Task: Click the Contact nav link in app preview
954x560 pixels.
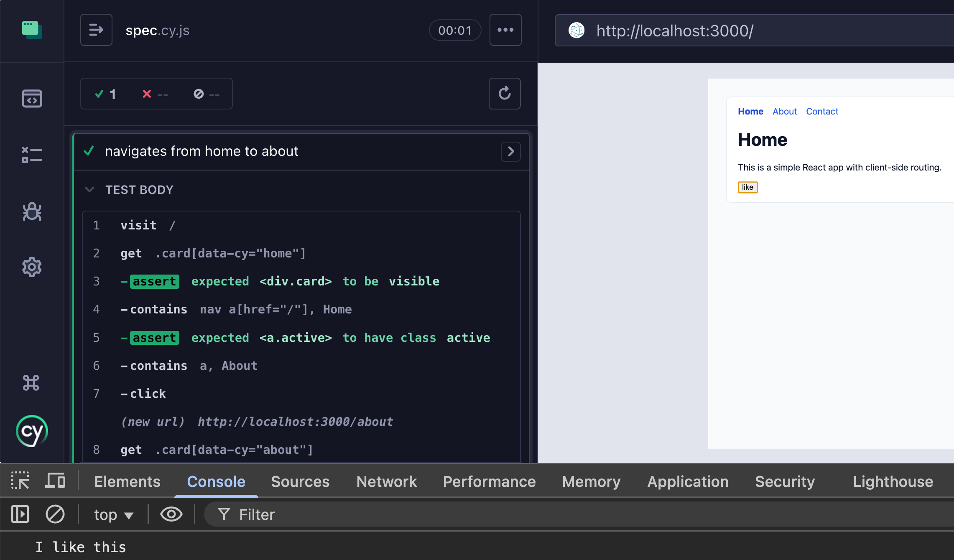Action: pos(822,112)
